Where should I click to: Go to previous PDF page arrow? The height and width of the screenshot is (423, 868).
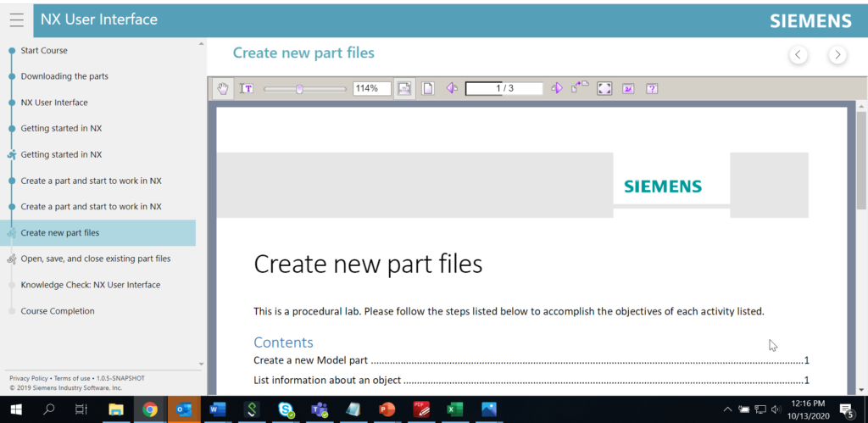click(x=452, y=88)
